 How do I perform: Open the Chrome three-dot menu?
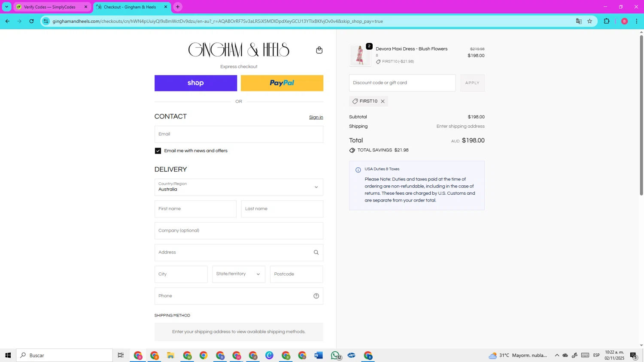coord(637,21)
